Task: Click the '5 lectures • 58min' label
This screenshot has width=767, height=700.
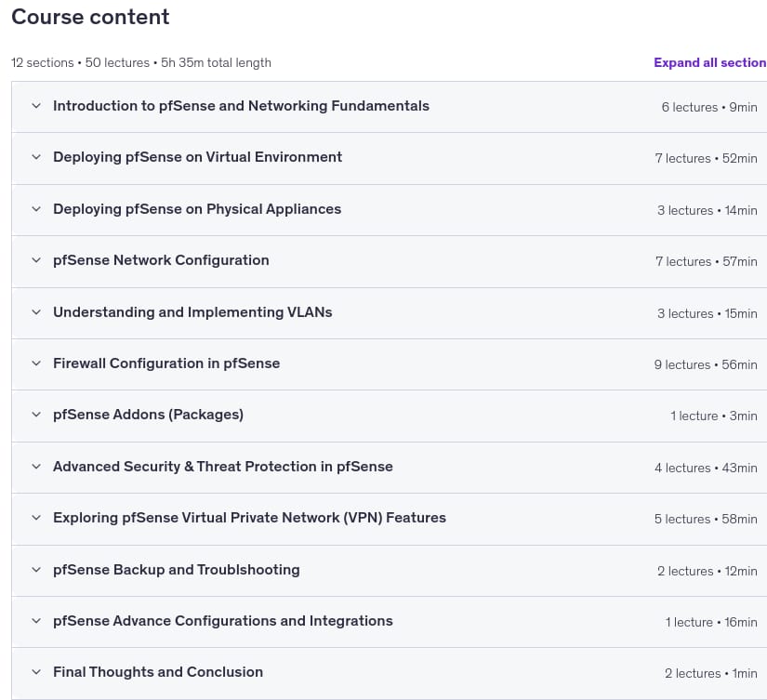Action: pos(706,519)
